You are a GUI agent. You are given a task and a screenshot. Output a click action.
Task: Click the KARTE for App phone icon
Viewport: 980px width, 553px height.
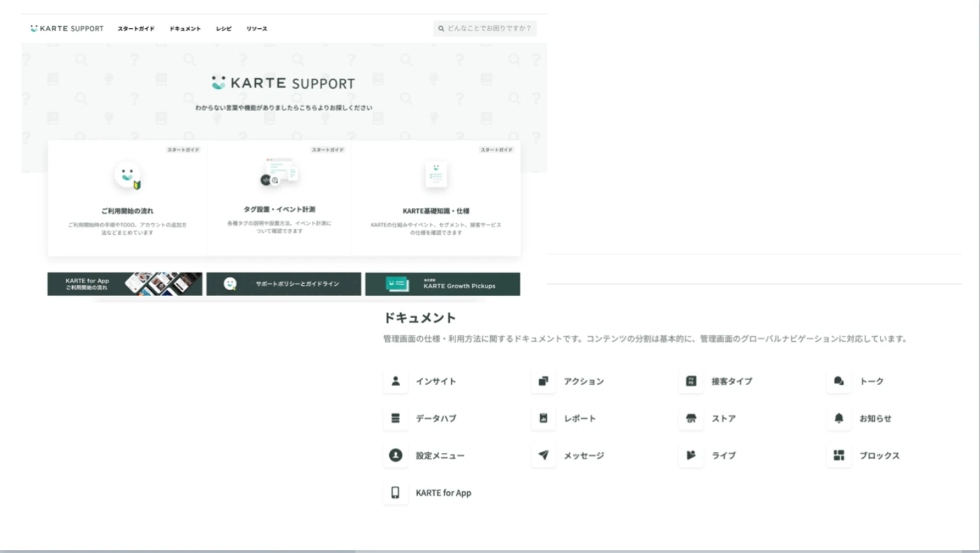(396, 492)
